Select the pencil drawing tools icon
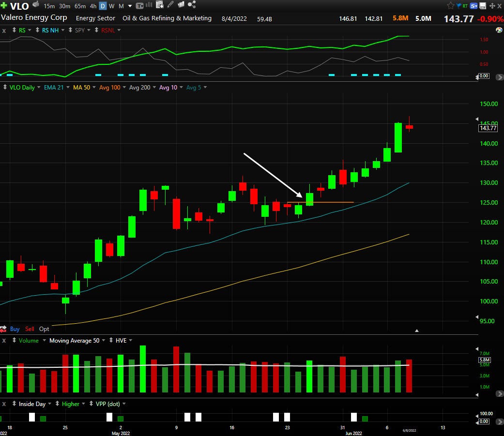Viewport: 504px width, 436px height. (x=171, y=4)
